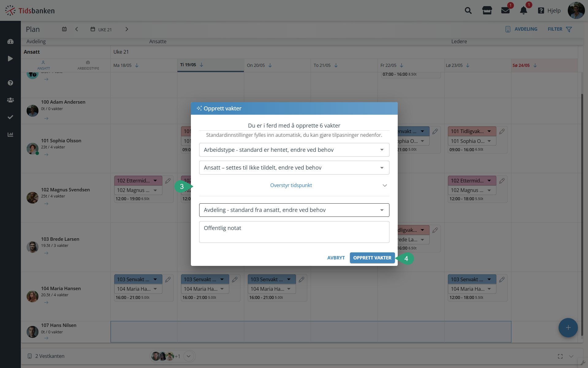Select the Ledere tab
This screenshot has width=588, height=368.
[x=459, y=41]
